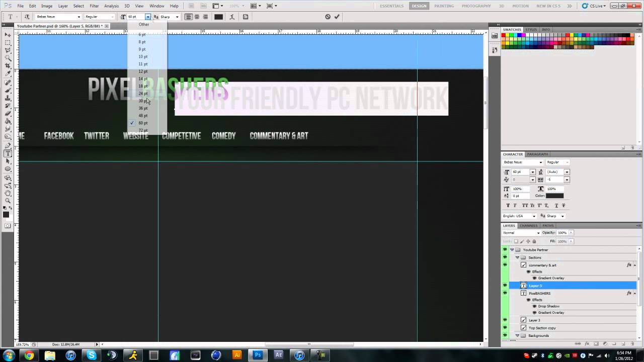This screenshot has height=362, width=644.
Task: Click the foreground color swatch in toolbox
Action: [6, 215]
